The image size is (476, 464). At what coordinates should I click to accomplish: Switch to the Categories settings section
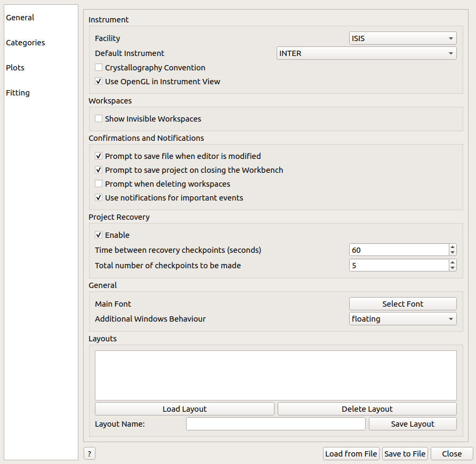click(x=26, y=43)
